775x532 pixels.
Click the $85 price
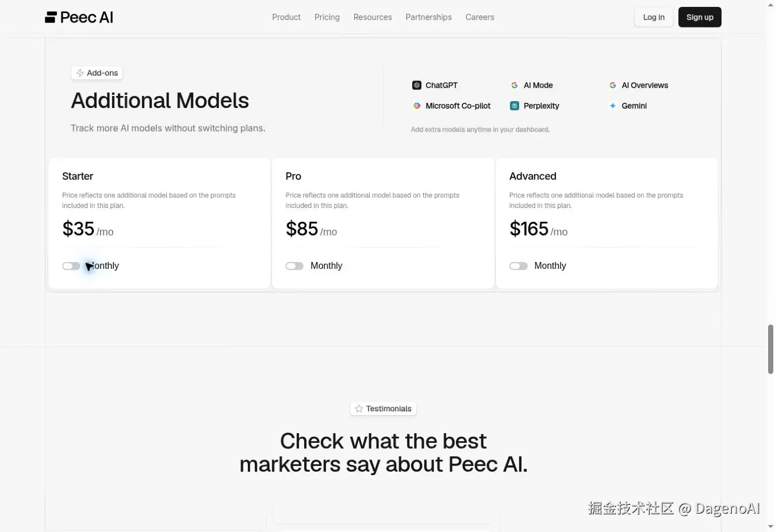(x=302, y=229)
